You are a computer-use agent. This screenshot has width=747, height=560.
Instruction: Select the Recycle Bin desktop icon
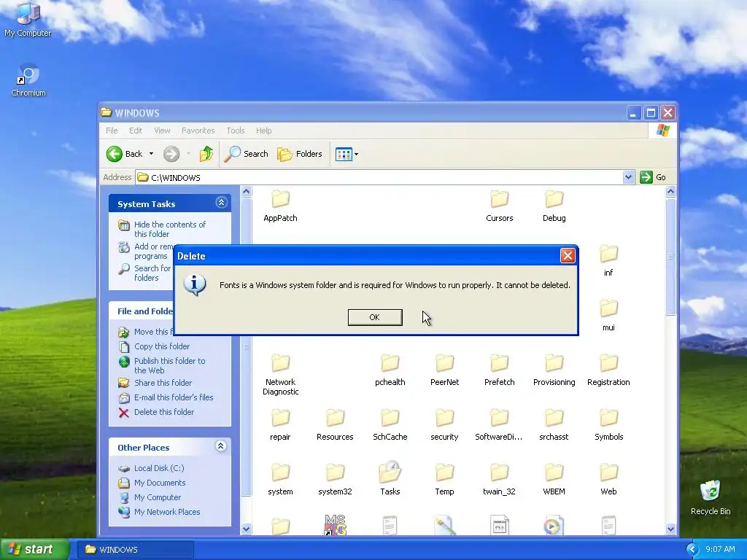tap(711, 498)
